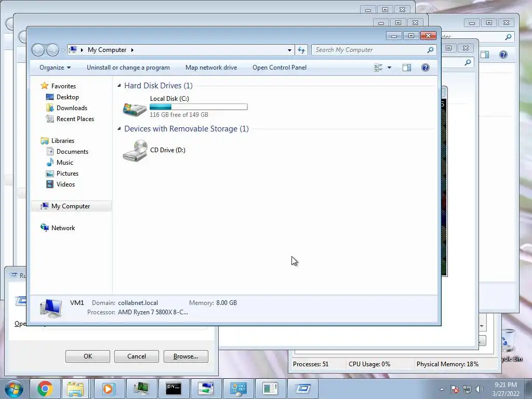Click the 116 GB free of 149 GB text
The height and width of the screenshot is (399, 532).
(x=179, y=115)
